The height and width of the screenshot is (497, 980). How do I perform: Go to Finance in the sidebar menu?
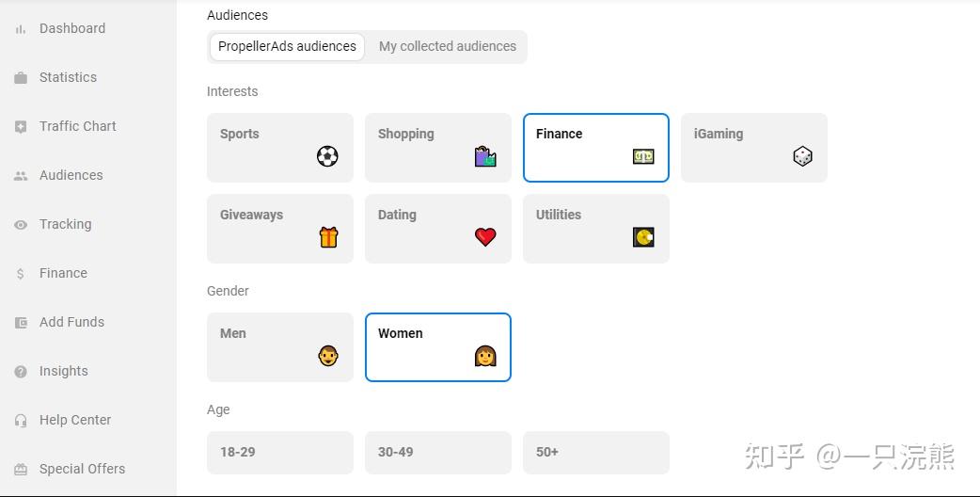pos(63,273)
